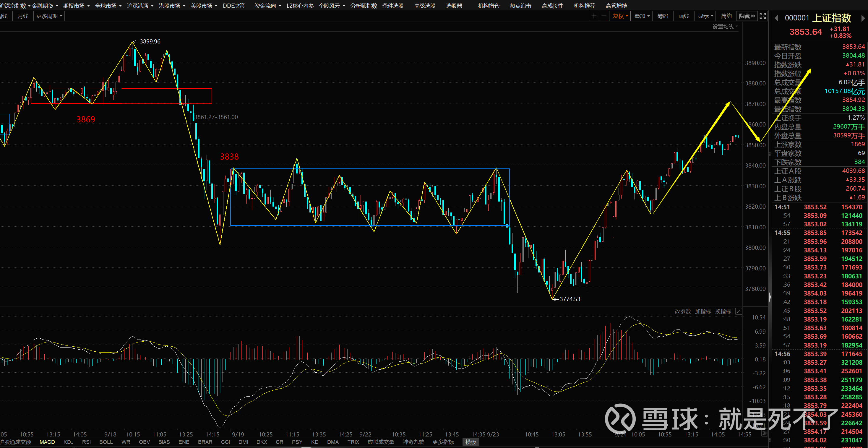Enter fullscreen chart view icon
Screen dimensions: 868x448
(763, 16)
